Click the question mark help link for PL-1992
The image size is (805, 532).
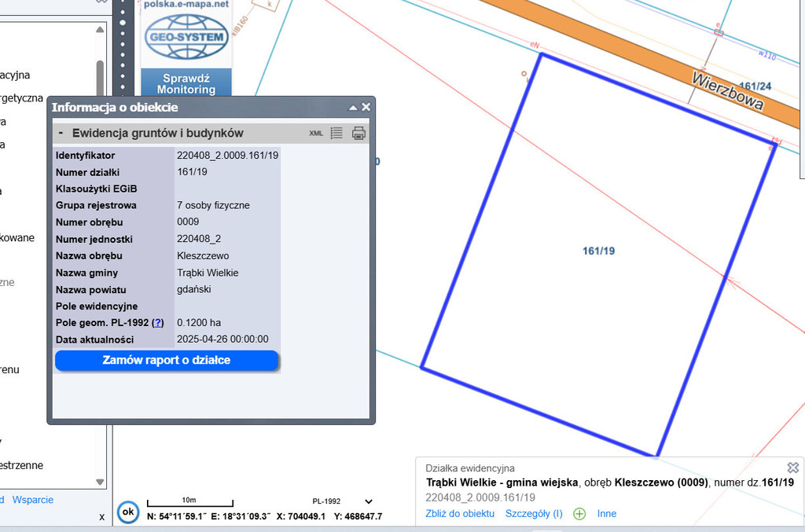tap(158, 323)
